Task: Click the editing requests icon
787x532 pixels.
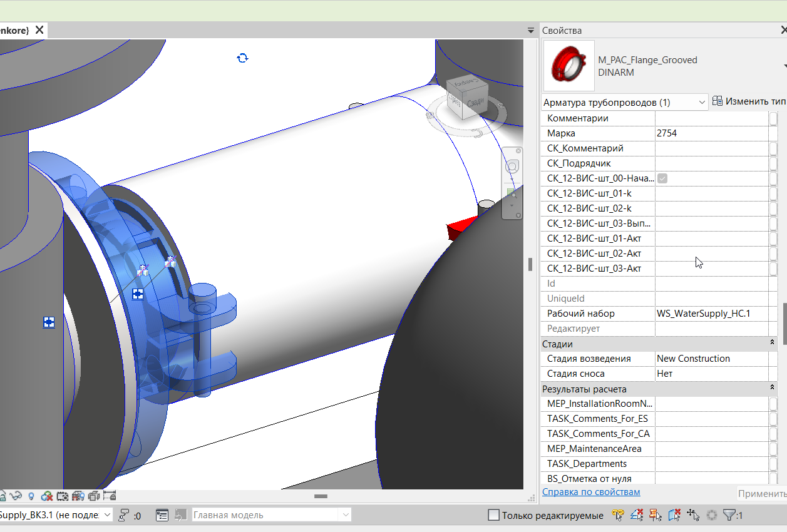Action: pos(123,515)
